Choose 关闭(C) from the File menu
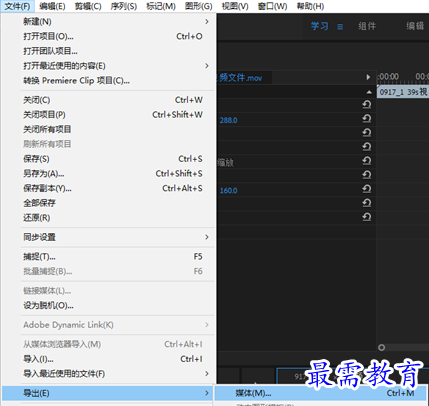 [x=108, y=100]
